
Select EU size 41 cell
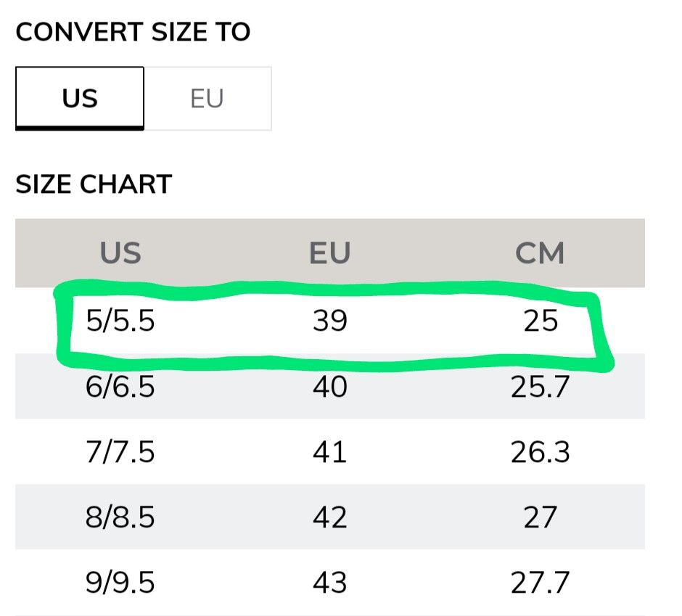(x=330, y=452)
